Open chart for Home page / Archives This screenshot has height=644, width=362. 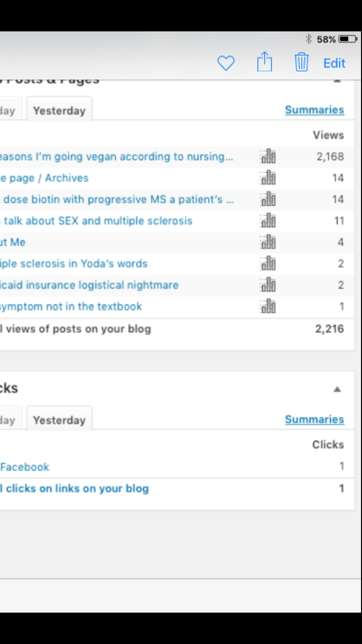[268, 178]
